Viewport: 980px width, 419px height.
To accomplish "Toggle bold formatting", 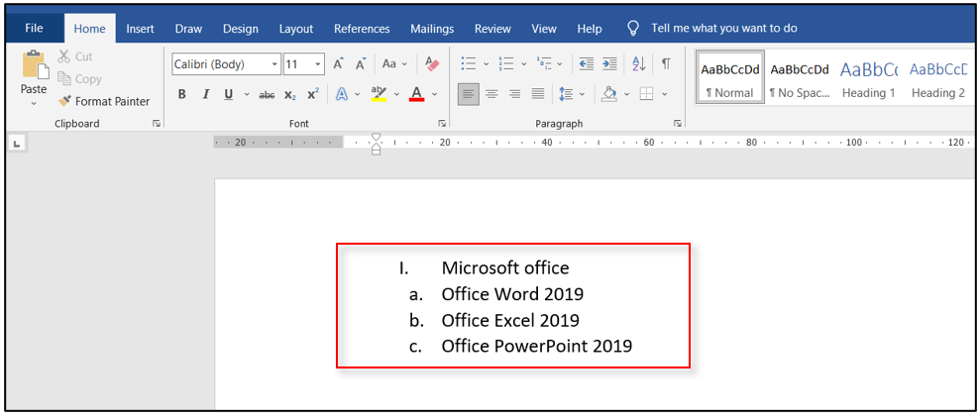I will coord(182,94).
